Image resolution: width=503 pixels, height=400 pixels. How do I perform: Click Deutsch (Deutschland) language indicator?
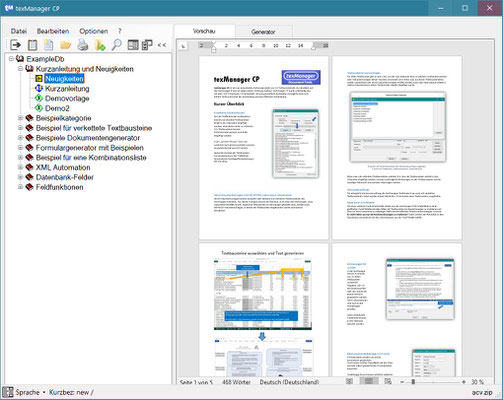[289, 382]
